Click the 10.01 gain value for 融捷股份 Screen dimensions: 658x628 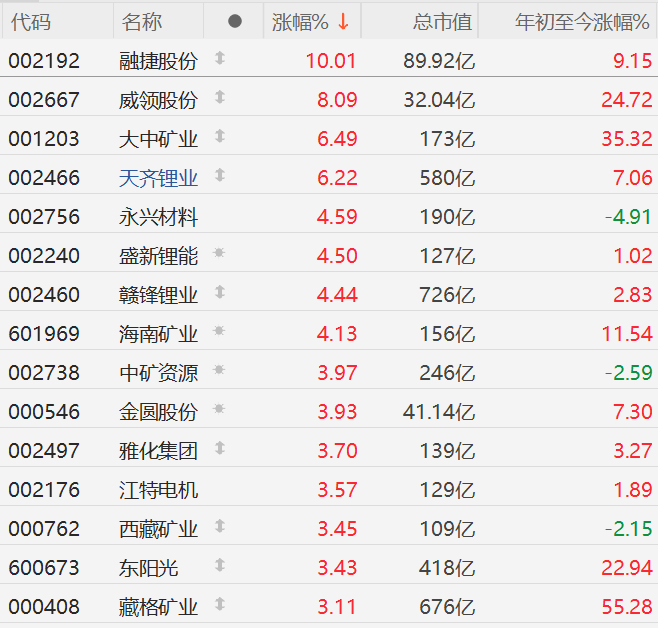(x=331, y=61)
